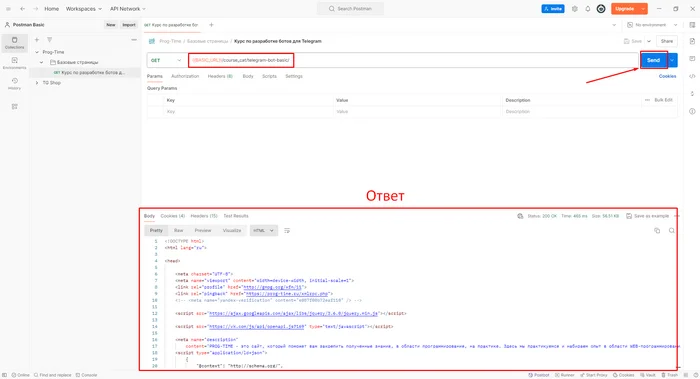Open the environment quick look icon at top right
This screenshot has width=700, height=379.
pos(692,25)
